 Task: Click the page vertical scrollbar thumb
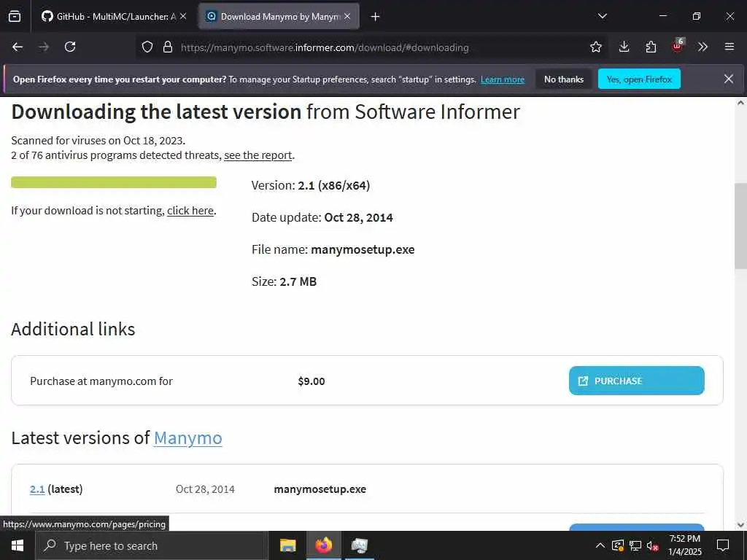point(741,226)
